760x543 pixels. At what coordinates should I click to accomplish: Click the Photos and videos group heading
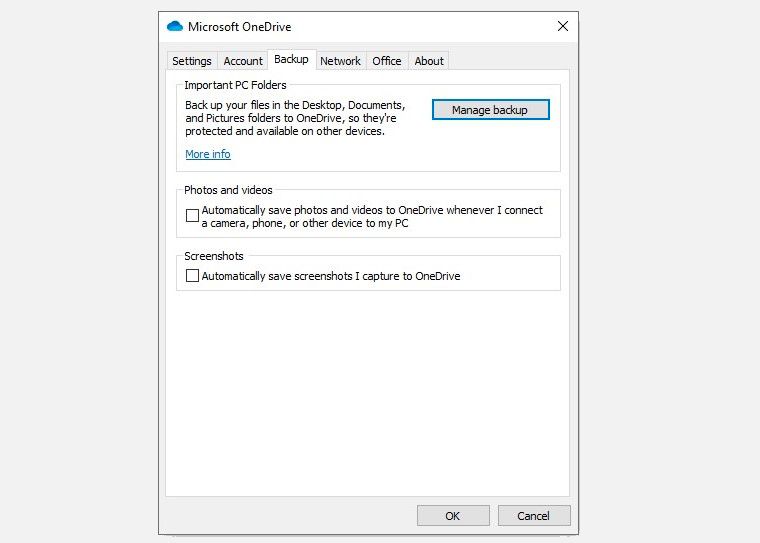(x=228, y=190)
